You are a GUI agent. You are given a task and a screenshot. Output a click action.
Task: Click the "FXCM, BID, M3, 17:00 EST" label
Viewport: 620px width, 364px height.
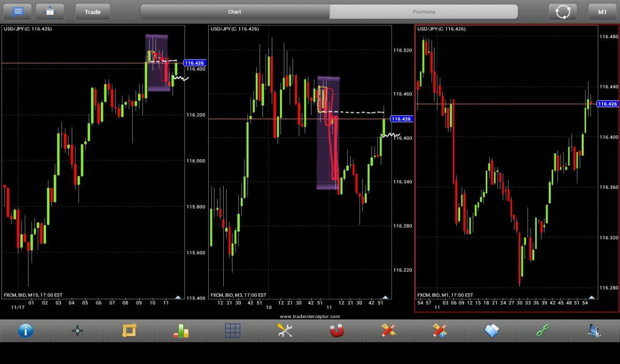[x=238, y=295]
